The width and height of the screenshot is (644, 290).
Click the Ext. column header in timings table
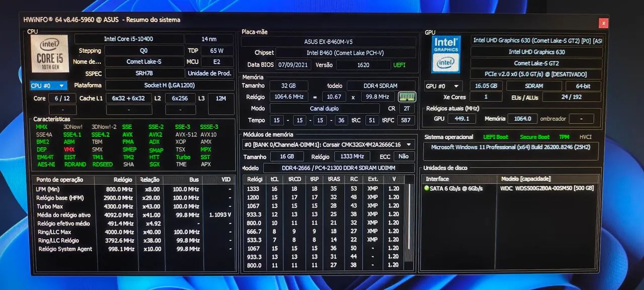[373, 180]
